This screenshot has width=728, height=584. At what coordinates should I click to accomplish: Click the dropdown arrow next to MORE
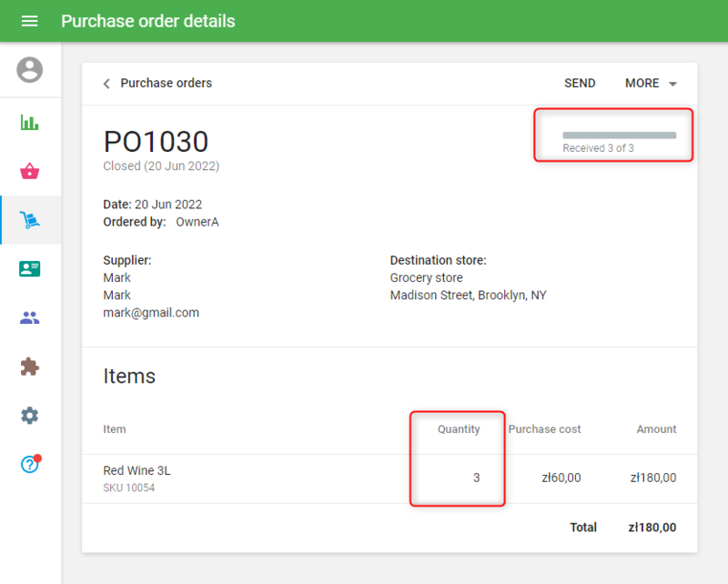click(x=673, y=84)
